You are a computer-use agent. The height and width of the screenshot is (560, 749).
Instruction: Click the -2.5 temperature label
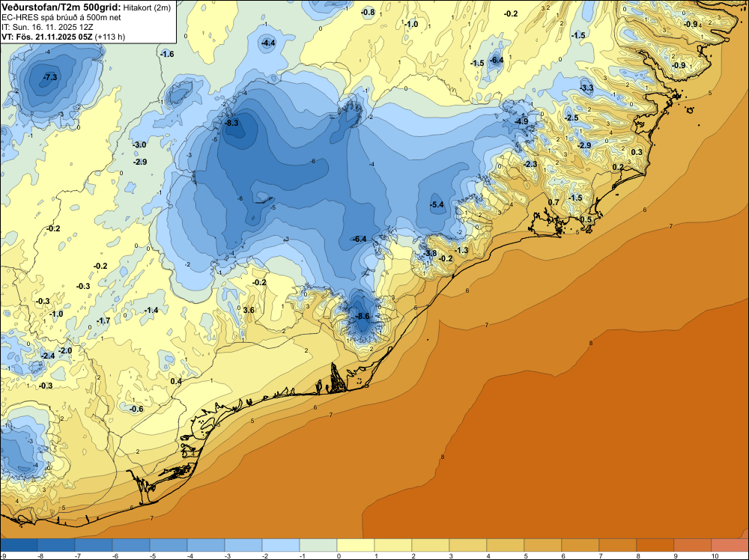point(571,118)
